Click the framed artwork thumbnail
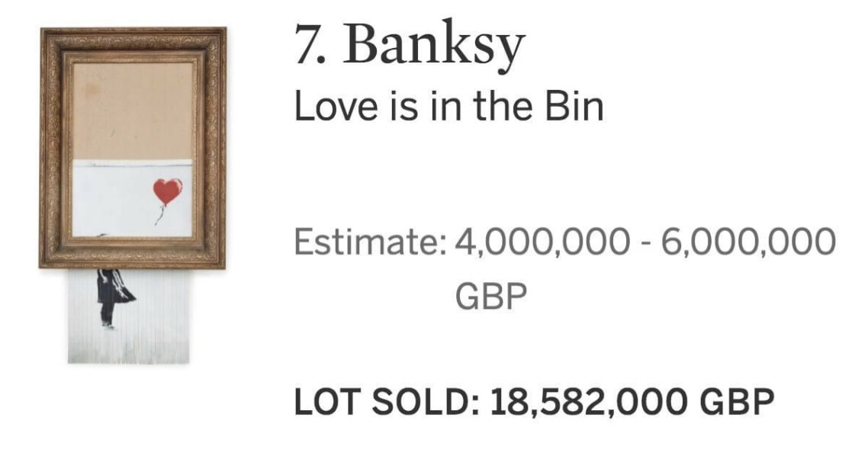This screenshot has width=868, height=456. pyautogui.click(x=133, y=149)
